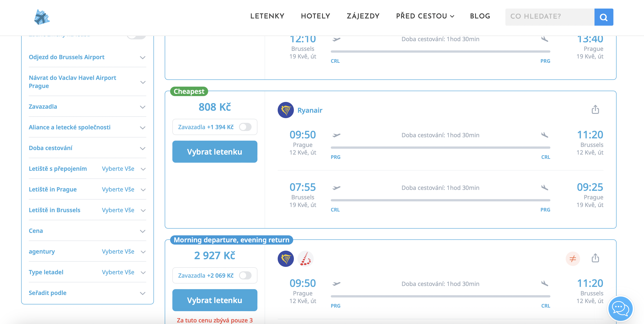Click the Brussels Airlines red dotted logo
Image resolution: width=644 pixels, height=324 pixels.
coord(306,259)
